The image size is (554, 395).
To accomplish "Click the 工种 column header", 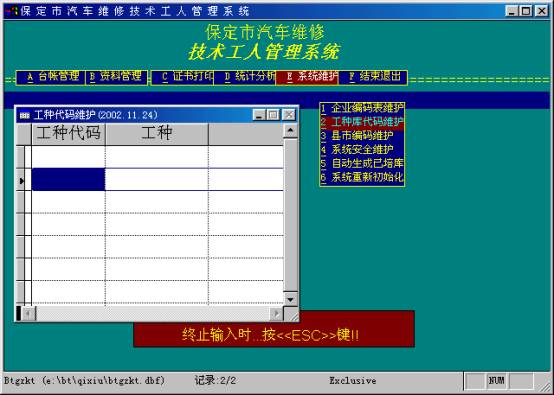I will 157,134.
